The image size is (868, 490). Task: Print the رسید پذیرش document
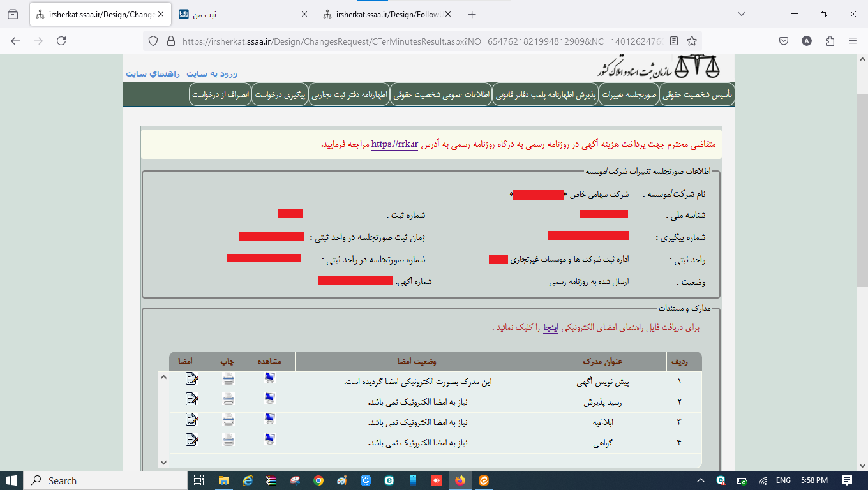[228, 399]
